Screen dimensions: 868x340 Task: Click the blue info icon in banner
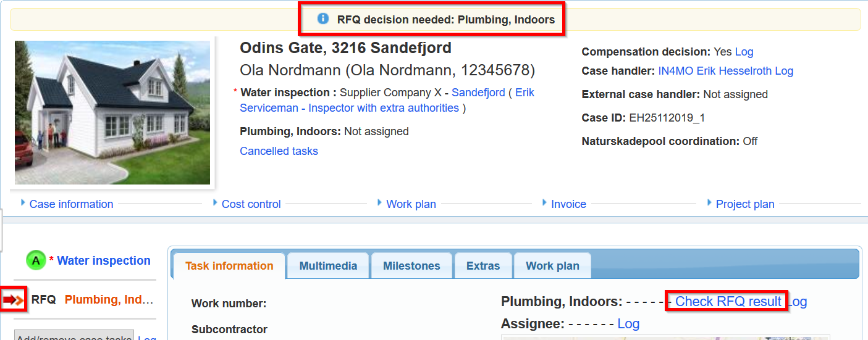[x=322, y=19]
